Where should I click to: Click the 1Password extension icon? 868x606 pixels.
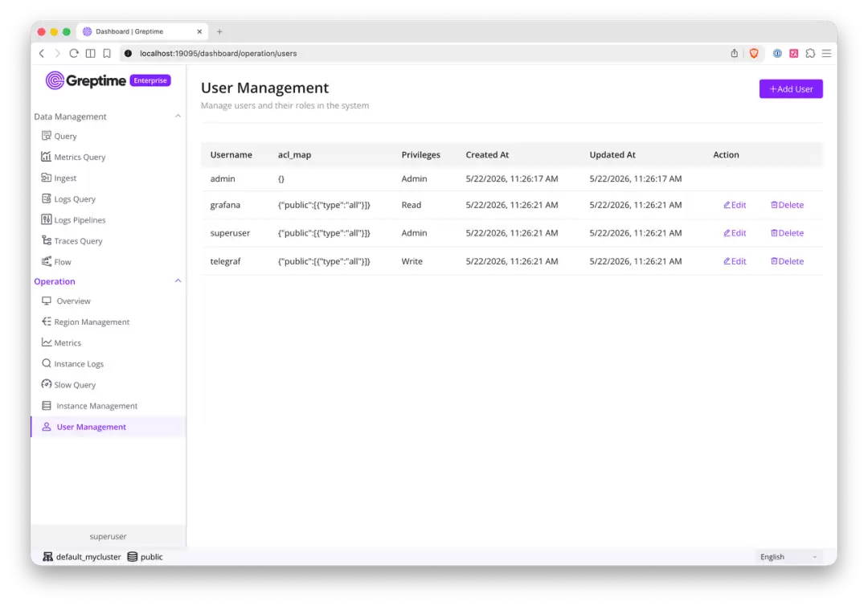point(777,53)
